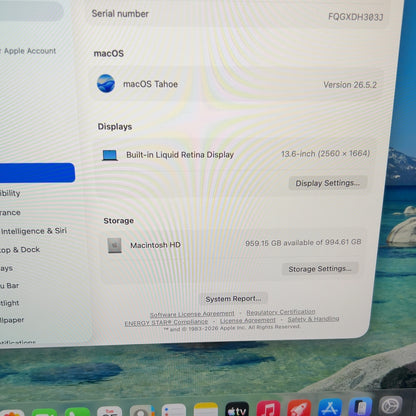Click the laptop display icon
416x416 pixels.
point(110,155)
